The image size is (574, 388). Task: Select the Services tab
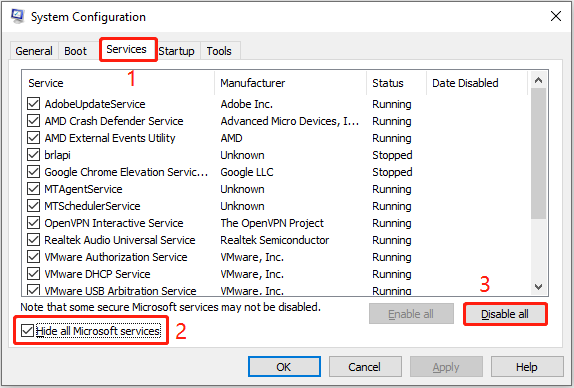click(127, 49)
